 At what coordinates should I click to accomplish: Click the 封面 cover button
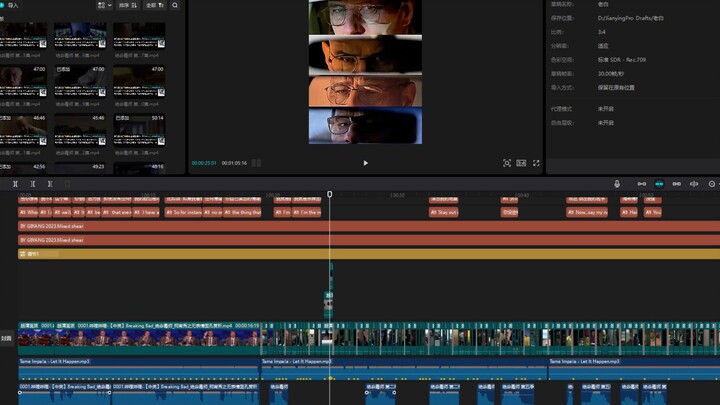pos(6,338)
